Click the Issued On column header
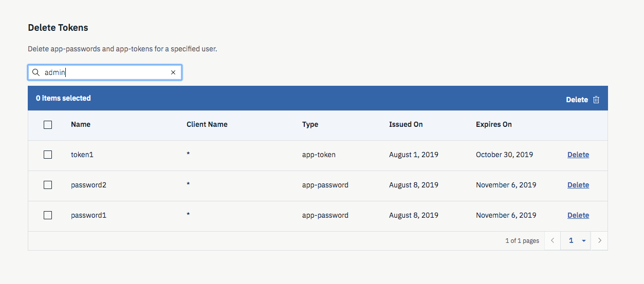 point(406,124)
